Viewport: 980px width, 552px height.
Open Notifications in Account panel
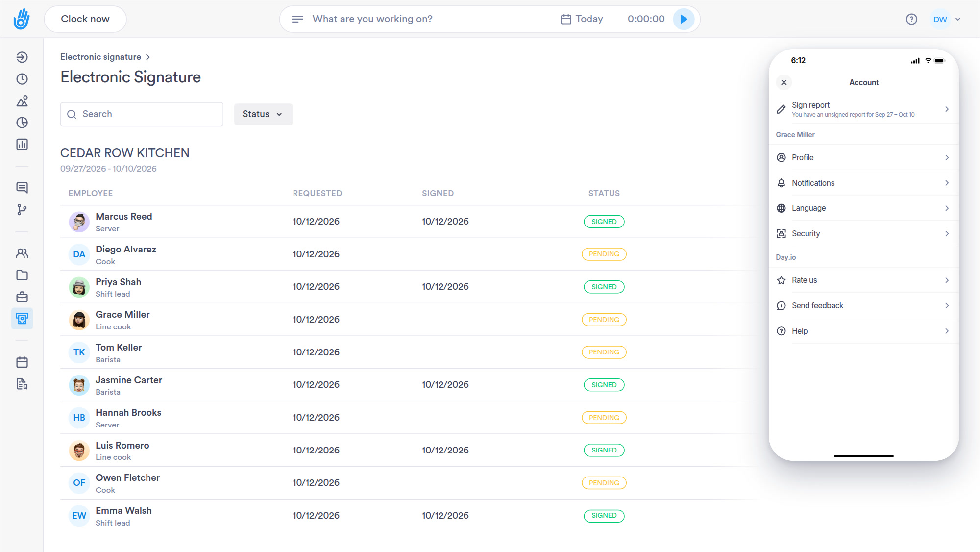tap(863, 183)
